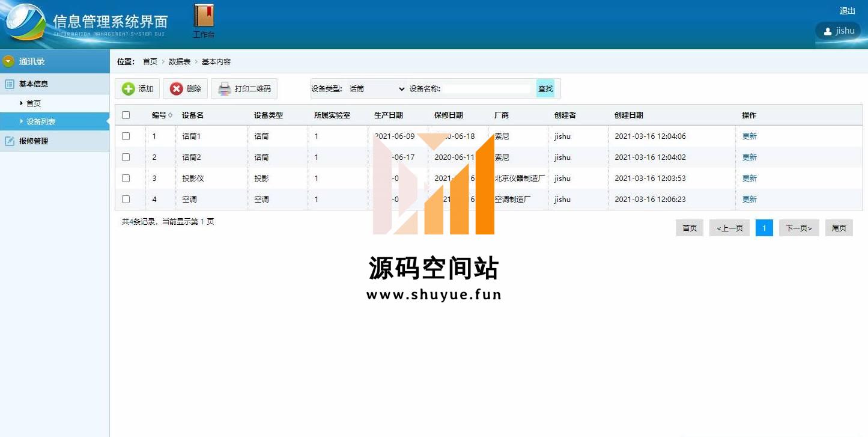Image resolution: width=868 pixels, height=437 pixels.
Task: Click the 打印二维码 button
Action: (244, 89)
